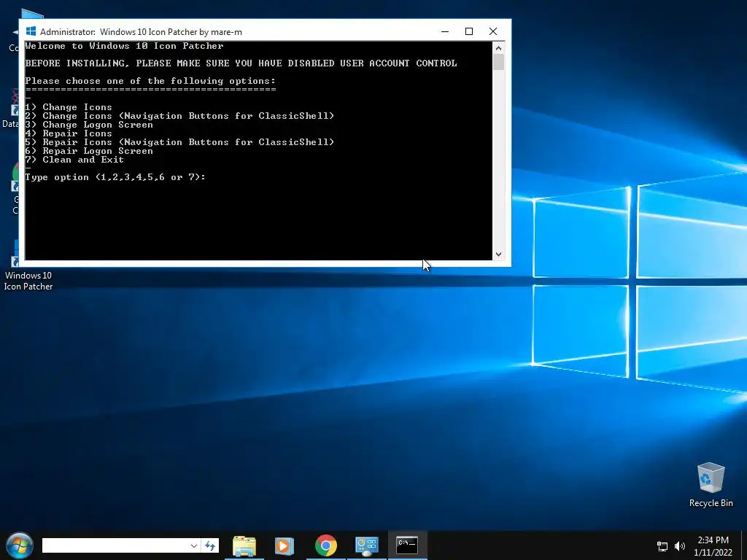747x560 pixels.
Task: Open the clock showing 2:34 PM
Action: pyautogui.click(x=713, y=546)
